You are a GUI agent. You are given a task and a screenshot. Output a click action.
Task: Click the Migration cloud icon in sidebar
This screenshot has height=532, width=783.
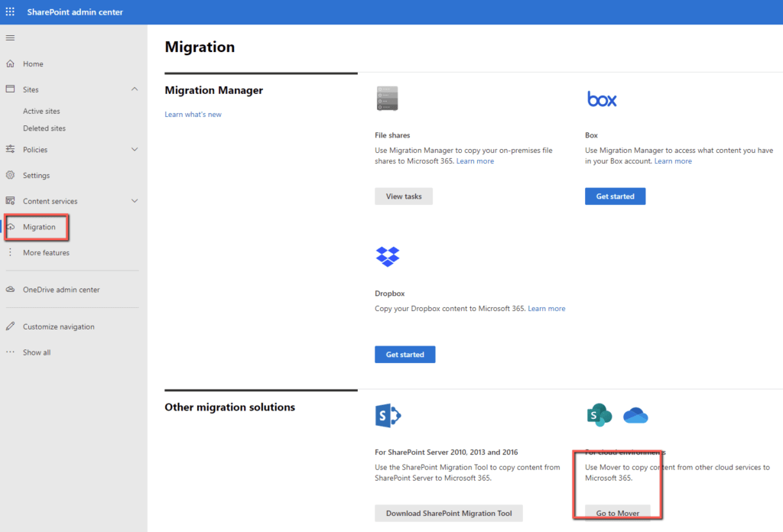pyautogui.click(x=11, y=226)
